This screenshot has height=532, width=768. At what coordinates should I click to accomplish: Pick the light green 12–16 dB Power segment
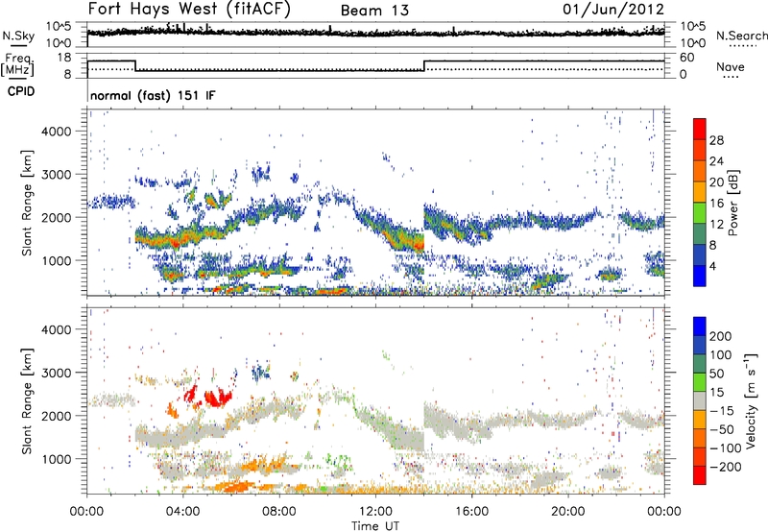tap(700, 213)
